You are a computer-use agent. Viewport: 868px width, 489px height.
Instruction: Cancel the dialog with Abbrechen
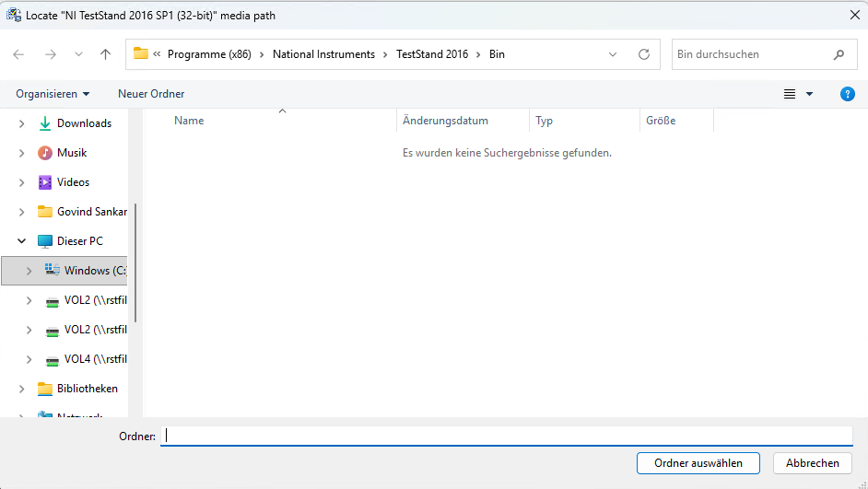point(812,463)
